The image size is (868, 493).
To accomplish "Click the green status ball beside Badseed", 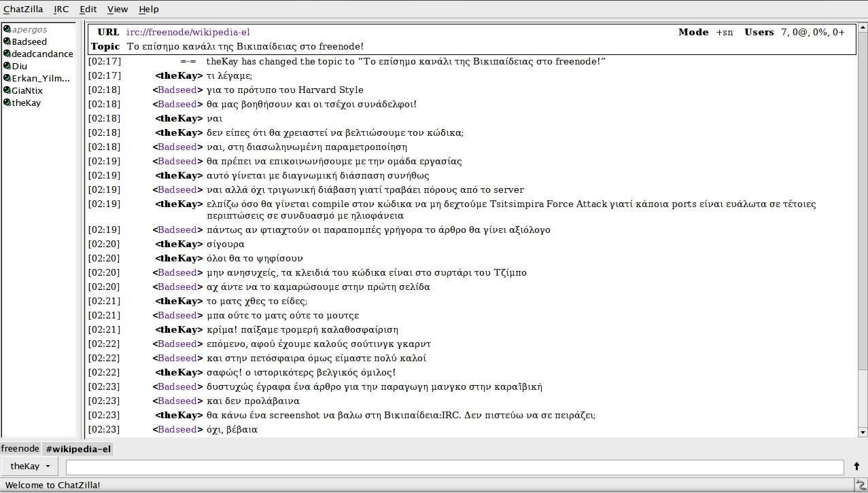I will point(6,41).
